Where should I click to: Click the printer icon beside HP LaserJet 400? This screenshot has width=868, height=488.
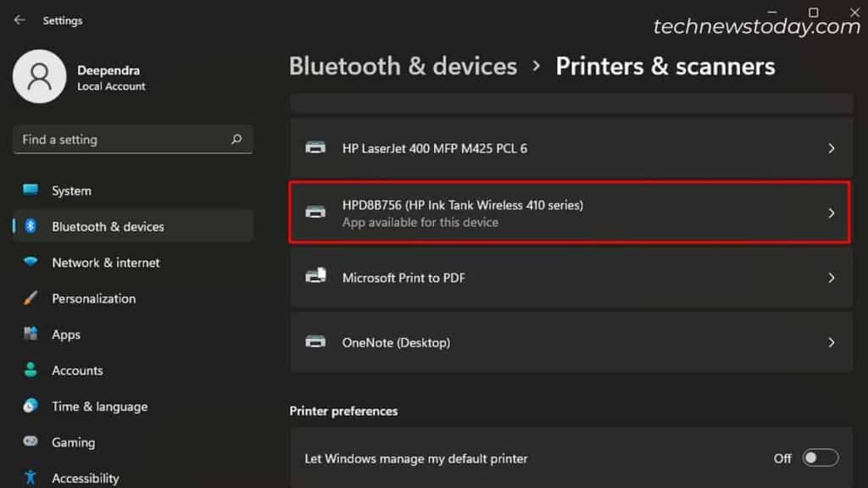point(316,147)
